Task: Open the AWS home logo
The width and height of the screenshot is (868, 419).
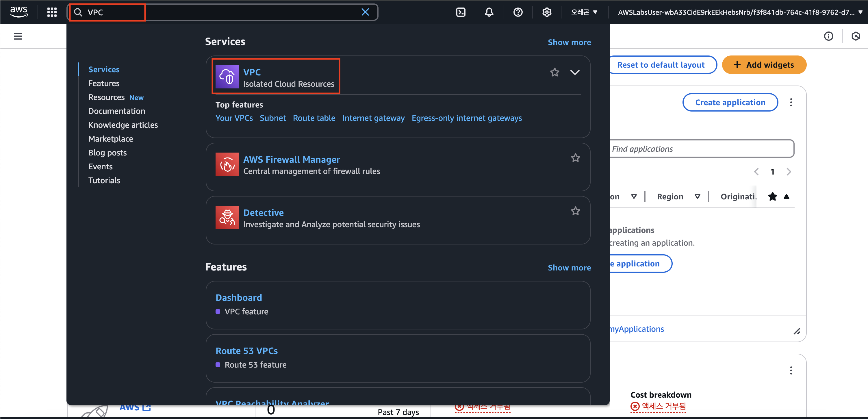Action: coord(18,12)
